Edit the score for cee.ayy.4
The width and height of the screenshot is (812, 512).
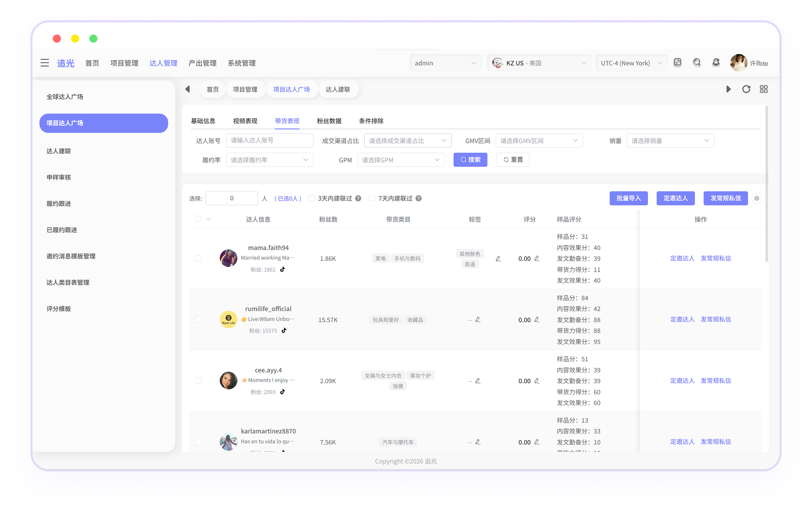pos(537,381)
